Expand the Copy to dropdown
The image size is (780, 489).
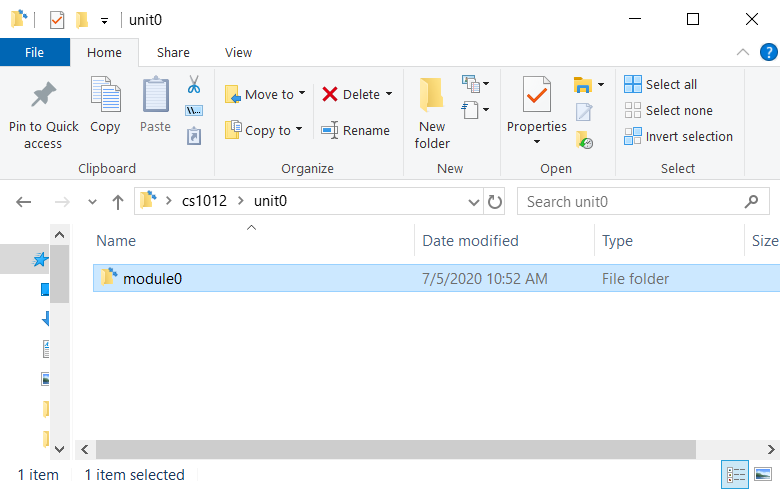[x=264, y=130]
